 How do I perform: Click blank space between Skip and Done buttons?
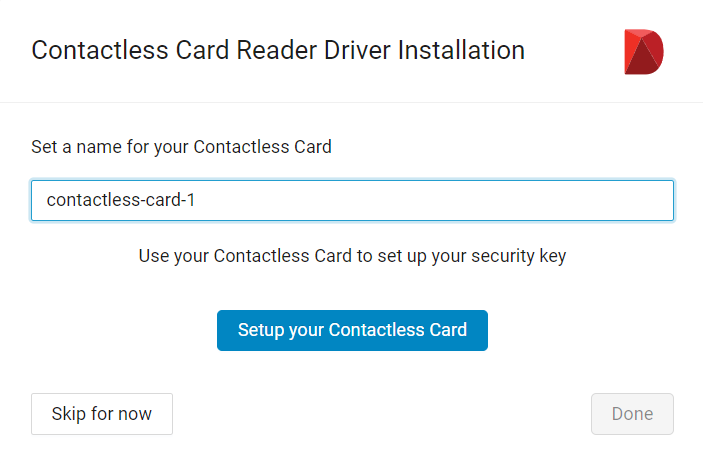pos(381,414)
